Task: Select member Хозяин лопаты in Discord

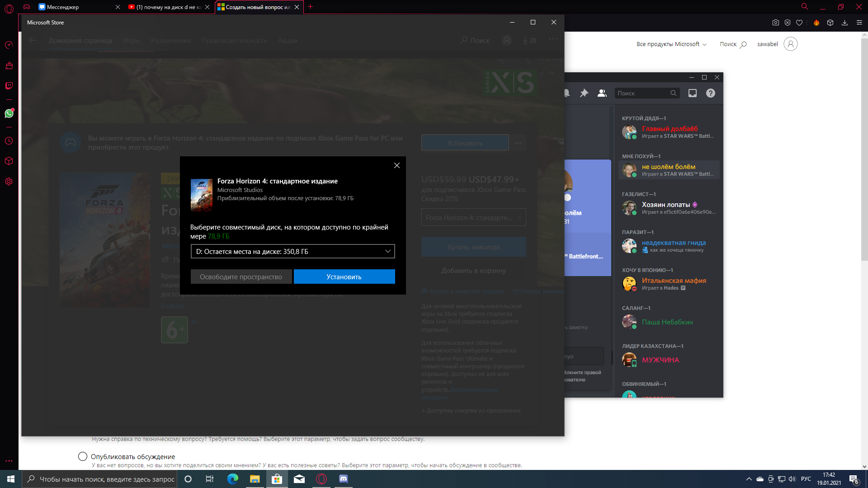Action: click(669, 208)
